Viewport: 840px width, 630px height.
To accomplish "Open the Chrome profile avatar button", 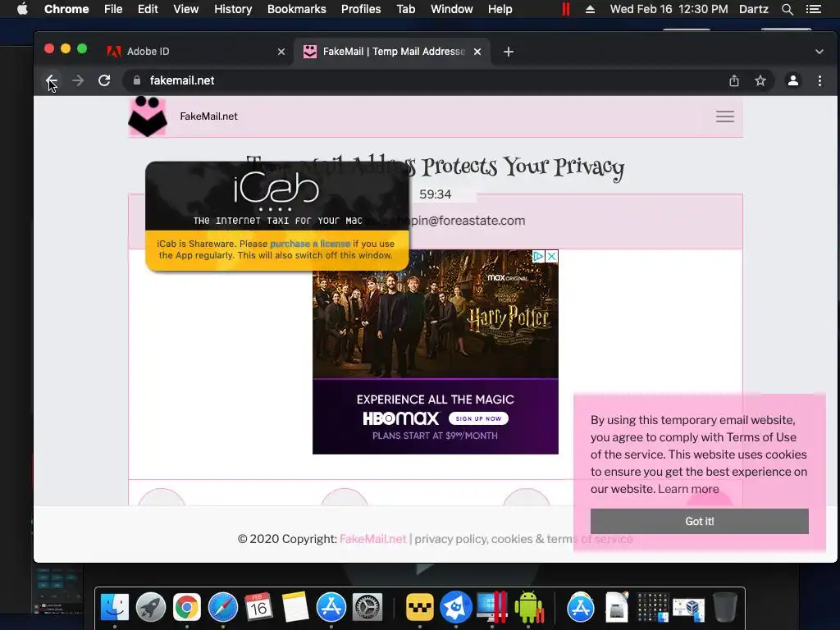I will (793, 80).
